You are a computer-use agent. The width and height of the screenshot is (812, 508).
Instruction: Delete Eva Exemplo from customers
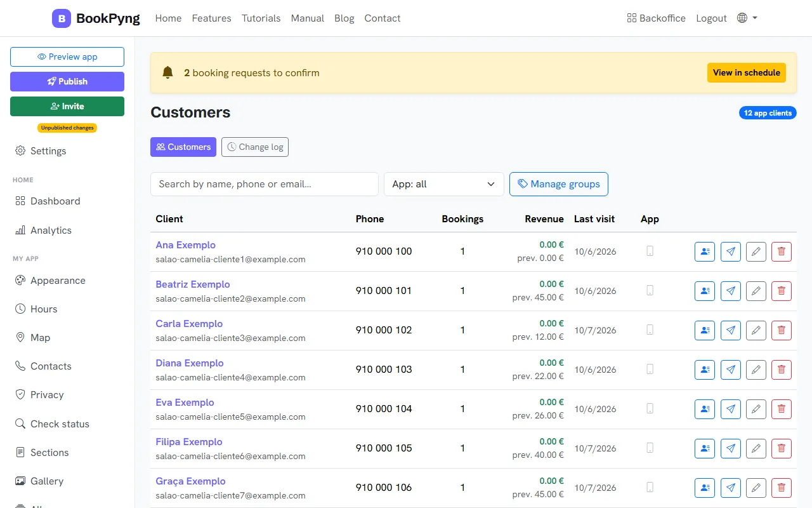coord(782,409)
